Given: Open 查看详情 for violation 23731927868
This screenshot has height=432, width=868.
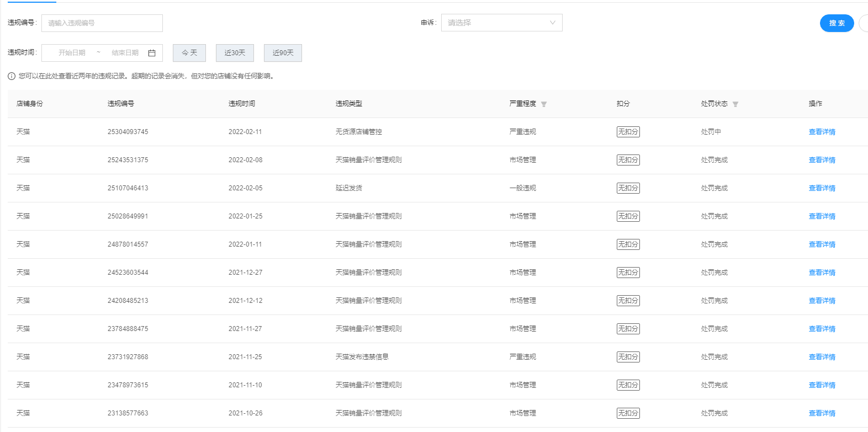Looking at the screenshot, I should pos(822,357).
